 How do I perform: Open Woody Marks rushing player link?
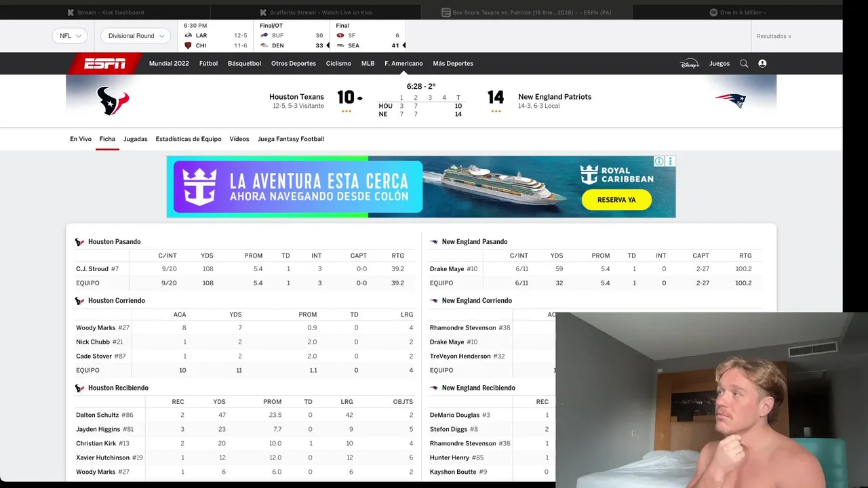(96, 328)
